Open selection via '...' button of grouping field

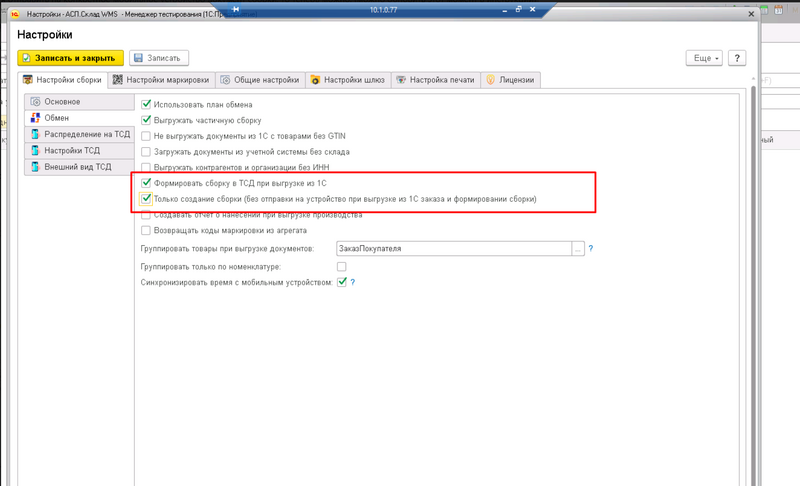pyautogui.click(x=578, y=249)
